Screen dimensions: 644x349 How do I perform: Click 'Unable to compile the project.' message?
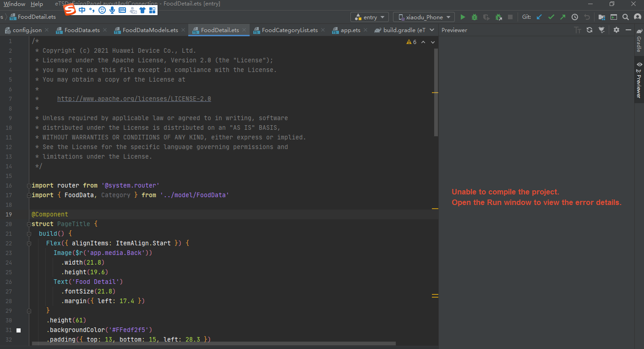coord(505,192)
